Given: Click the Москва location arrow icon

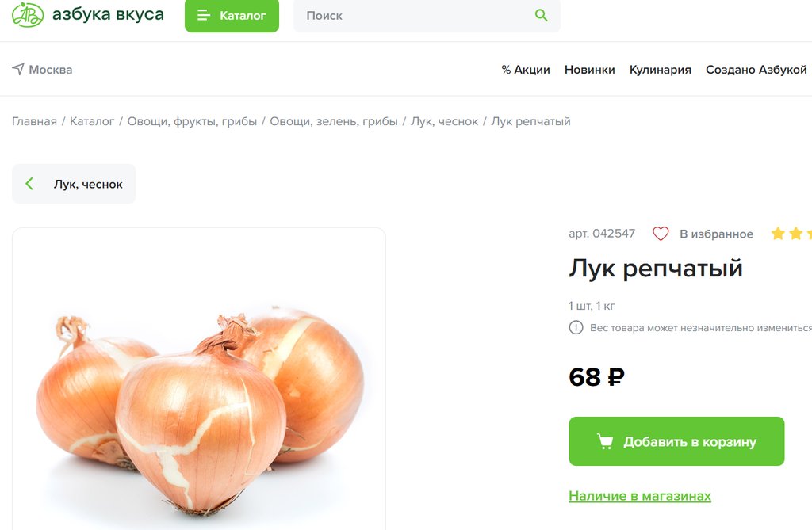Looking at the screenshot, I should point(18,69).
